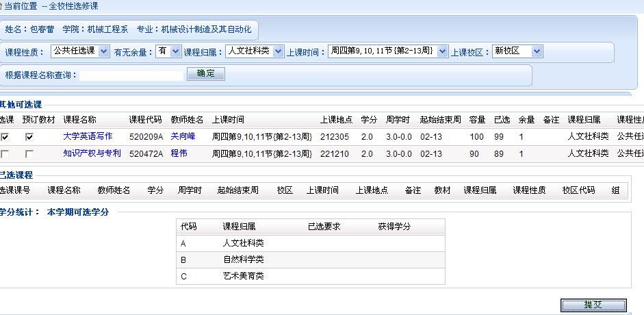The image size is (644, 315).
Task: Open the 课程性质 dropdown
Action: [x=80, y=51]
